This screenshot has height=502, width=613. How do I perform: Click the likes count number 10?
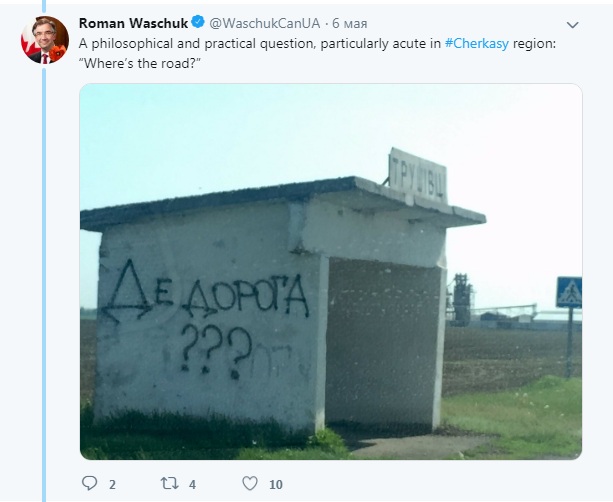tap(276, 485)
